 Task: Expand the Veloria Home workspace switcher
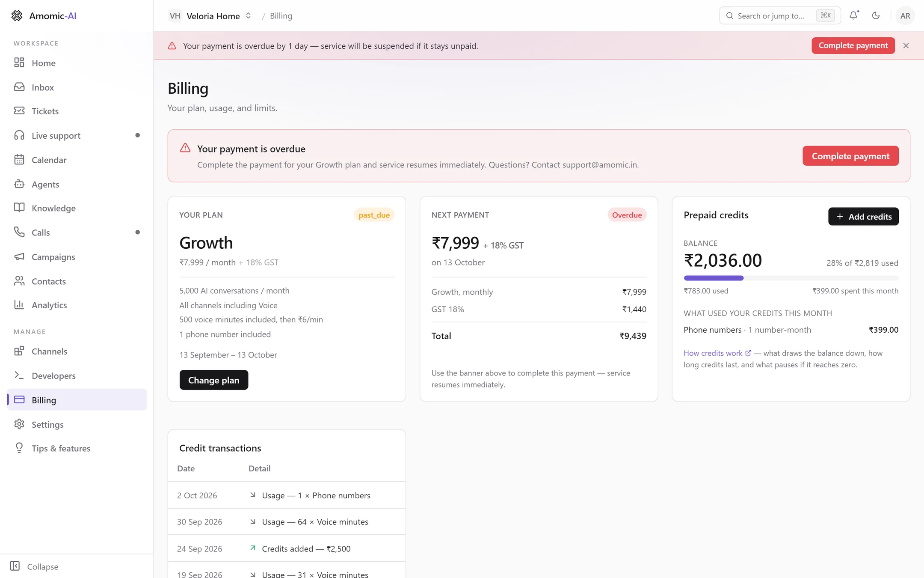pos(210,16)
